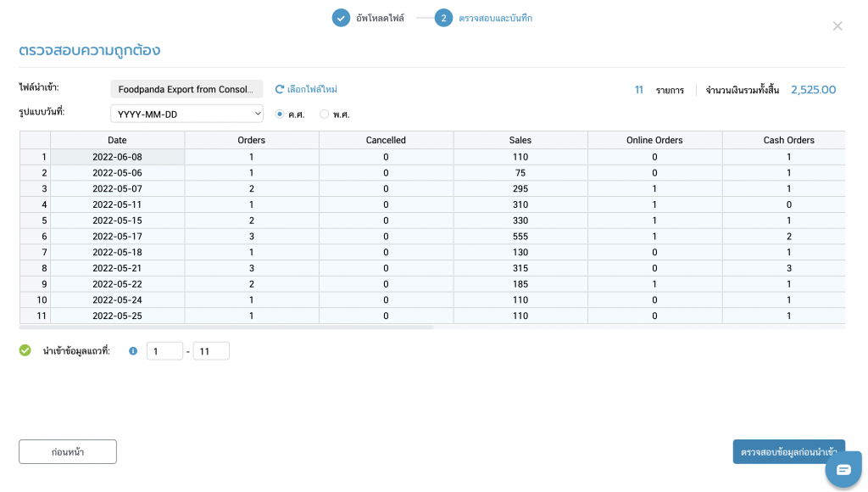Click the Sales value 130

pyautogui.click(x=520, y=252)
